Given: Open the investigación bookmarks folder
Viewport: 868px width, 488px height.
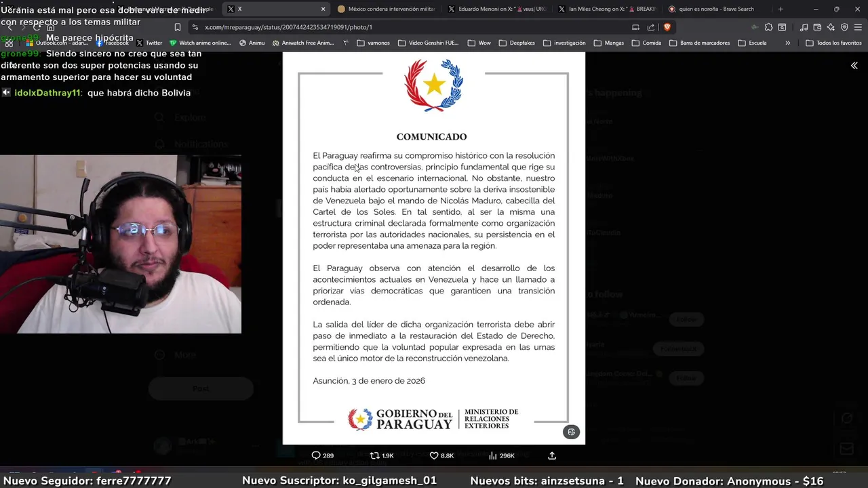Looking at the screenshot, I should click(564, 43).
